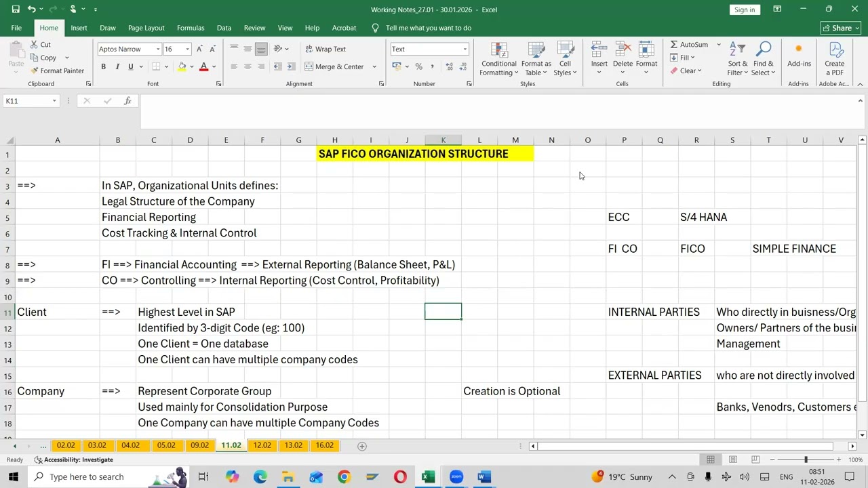Open Sort & Filter
868x488 pixels.
pyautogui.click(x=737, y=59)
